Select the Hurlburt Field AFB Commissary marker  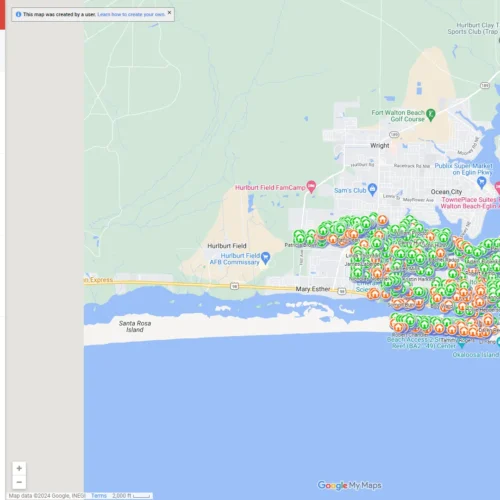(x=265, y=258)
